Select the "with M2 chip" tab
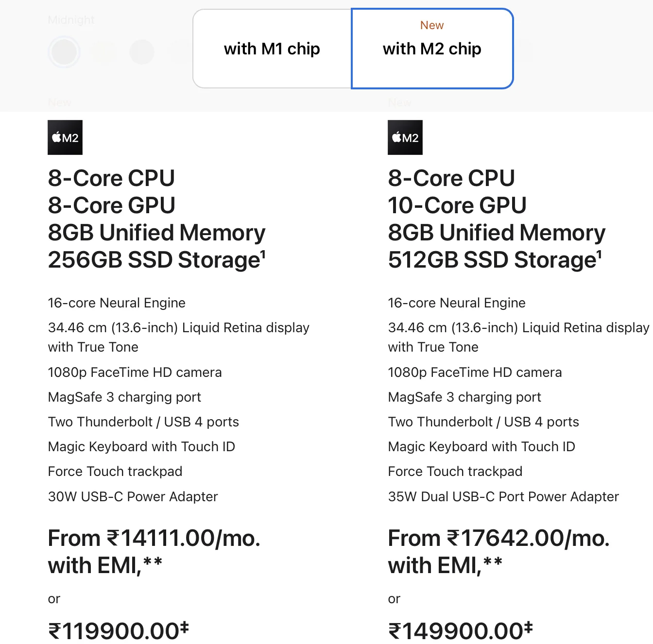Image resolution: width=653 pixels, height=644 pixels. click(432, 49)
